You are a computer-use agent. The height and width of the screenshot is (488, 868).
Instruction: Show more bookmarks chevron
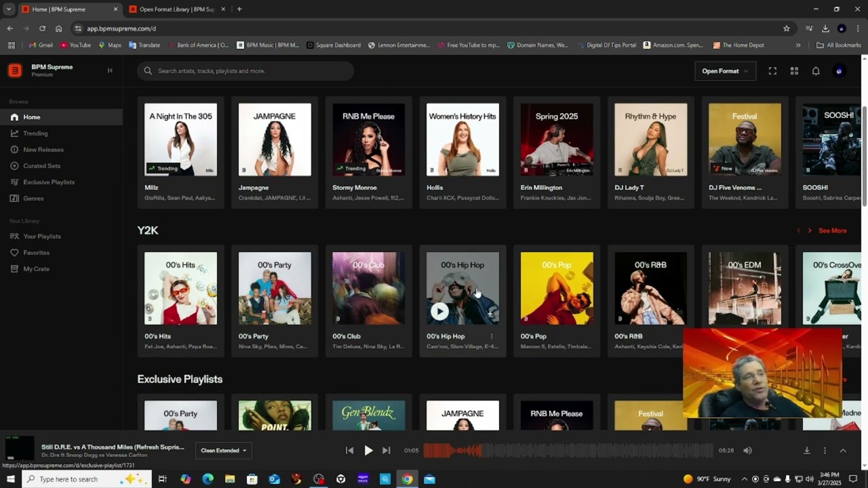(x=798, y=45)
